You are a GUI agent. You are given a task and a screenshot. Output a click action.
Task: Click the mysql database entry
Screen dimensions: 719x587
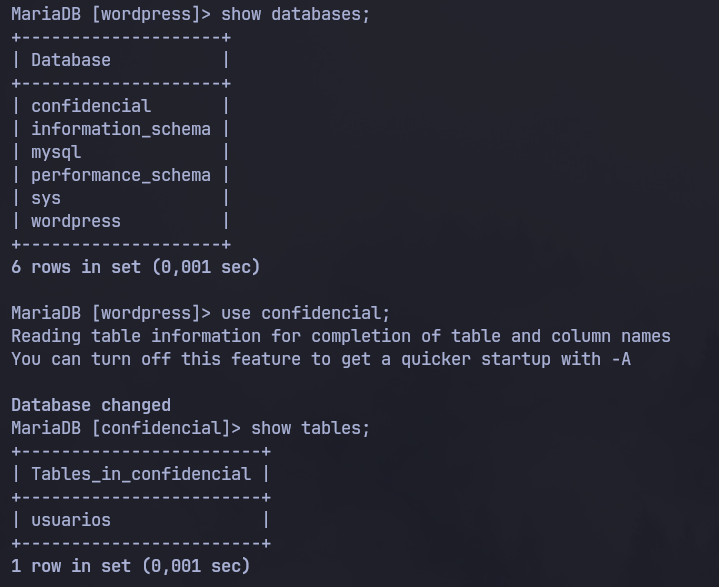56,152
